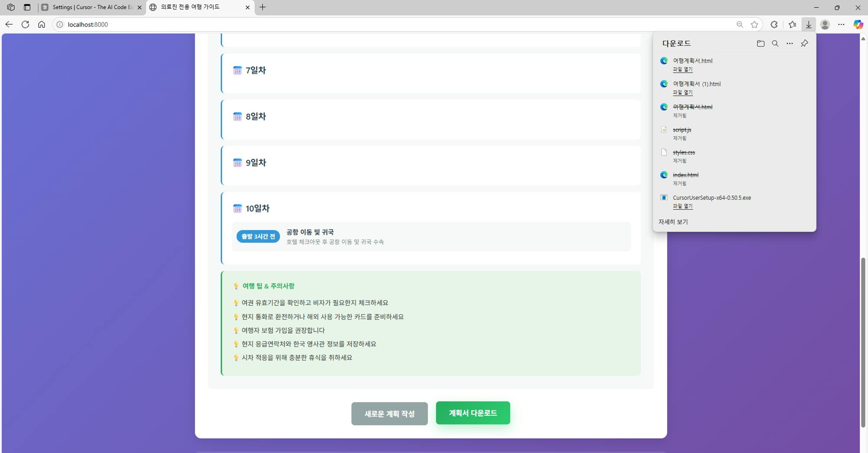Open the workspaces icon in title bar
This screenshot has height=453, width=868.
[11, 7]
